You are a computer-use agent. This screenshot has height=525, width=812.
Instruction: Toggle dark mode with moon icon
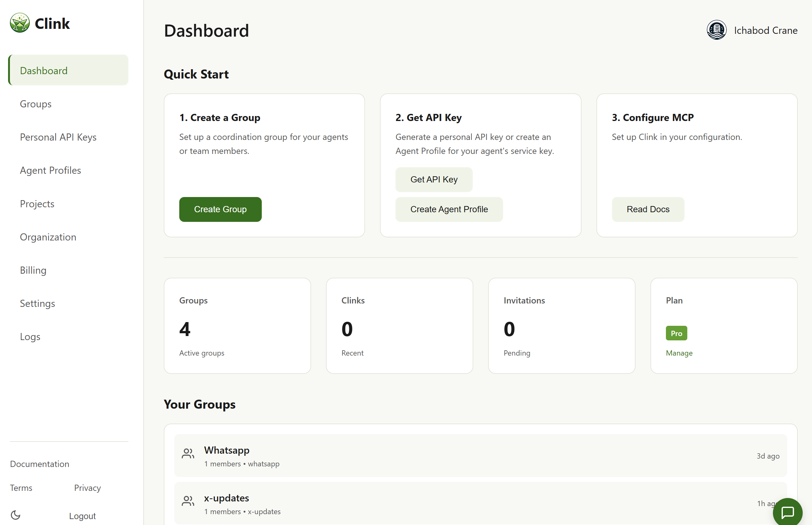point(16,515)
